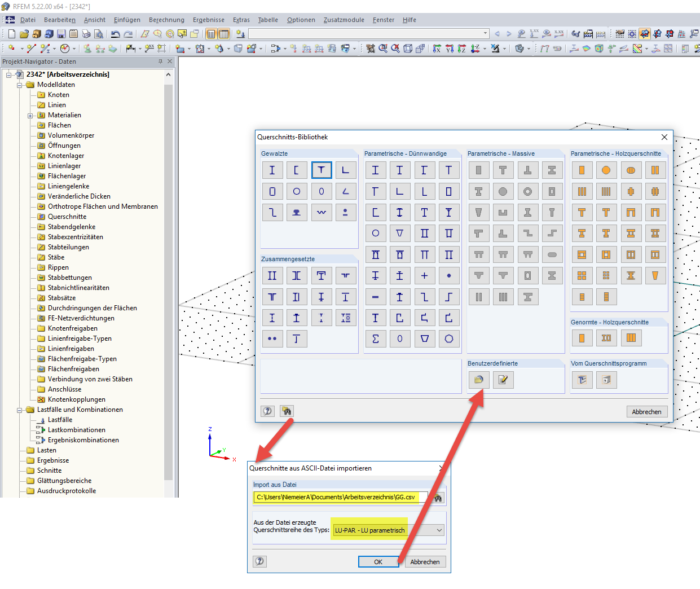Collapse the Modelldaten folder
This screenshot has height=589, width=700.
[x=18, y=84]
